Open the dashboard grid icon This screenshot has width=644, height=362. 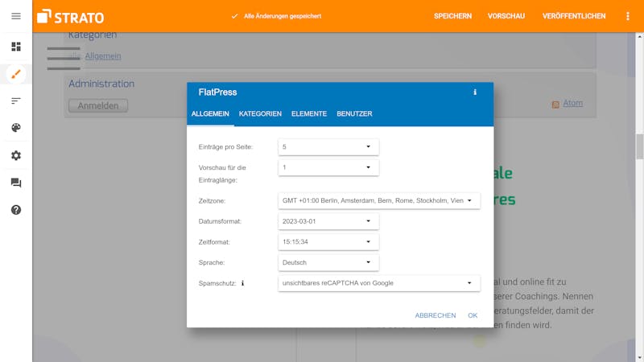16,47
